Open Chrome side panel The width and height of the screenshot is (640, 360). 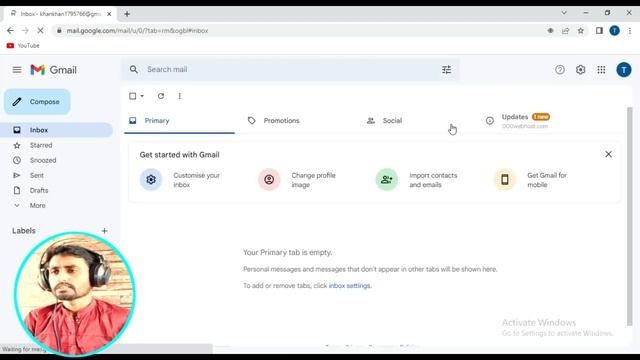coord(599,31)
